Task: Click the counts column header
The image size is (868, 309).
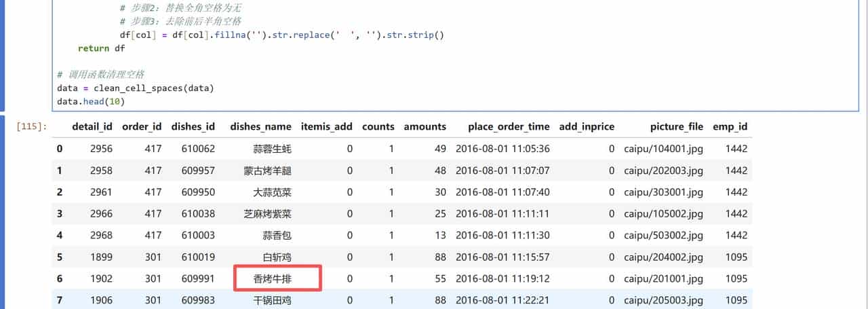Action: click(378, 126)
